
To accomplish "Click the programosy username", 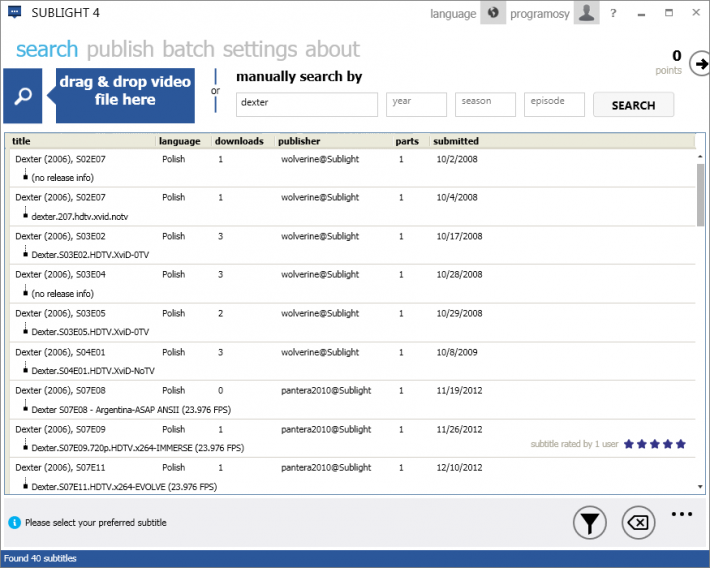I will click(x=540, y=14).
